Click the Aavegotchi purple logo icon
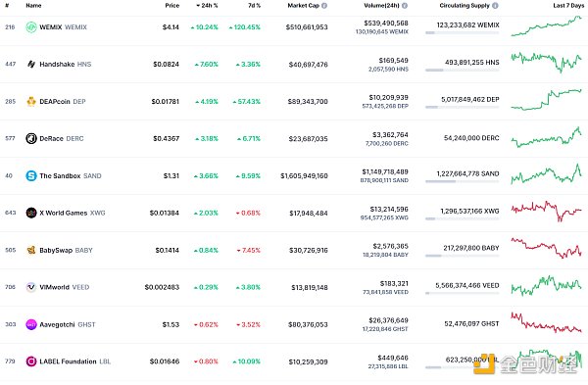The image size is (588, 385). (31, 324)
